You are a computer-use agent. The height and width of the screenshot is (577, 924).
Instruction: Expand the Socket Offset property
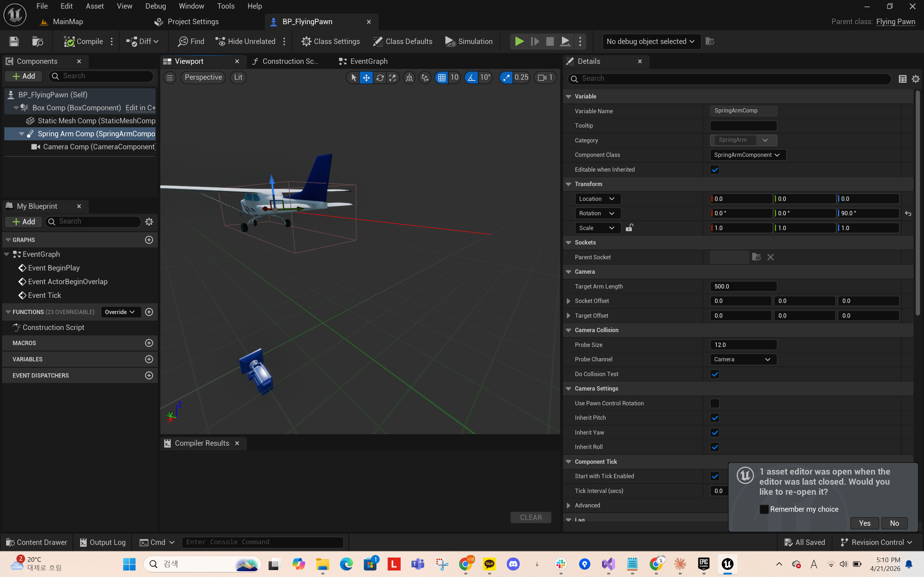point(568,301)
